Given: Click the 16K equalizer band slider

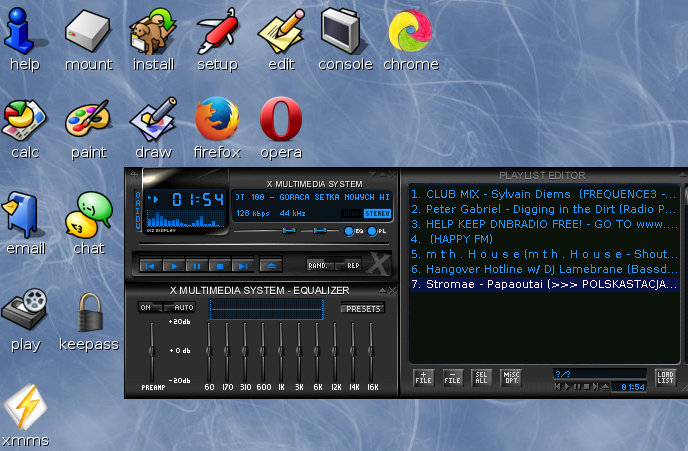Looking at the screenshot, I should [x=371, y=352].
